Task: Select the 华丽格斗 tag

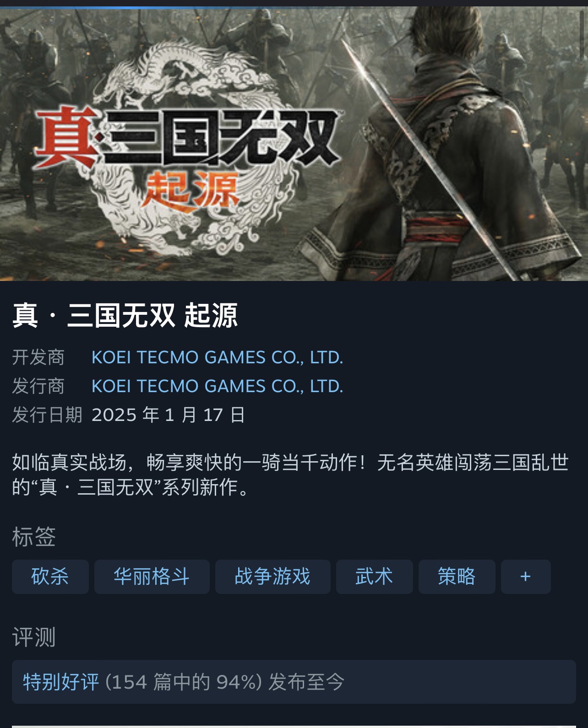Action: pos(152,577)
